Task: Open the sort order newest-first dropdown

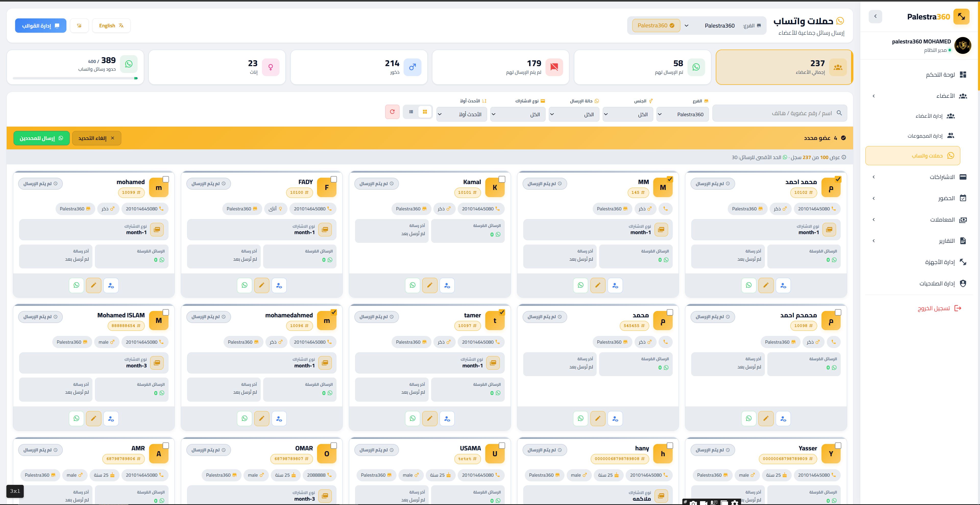Action: [x=462, y=114]
